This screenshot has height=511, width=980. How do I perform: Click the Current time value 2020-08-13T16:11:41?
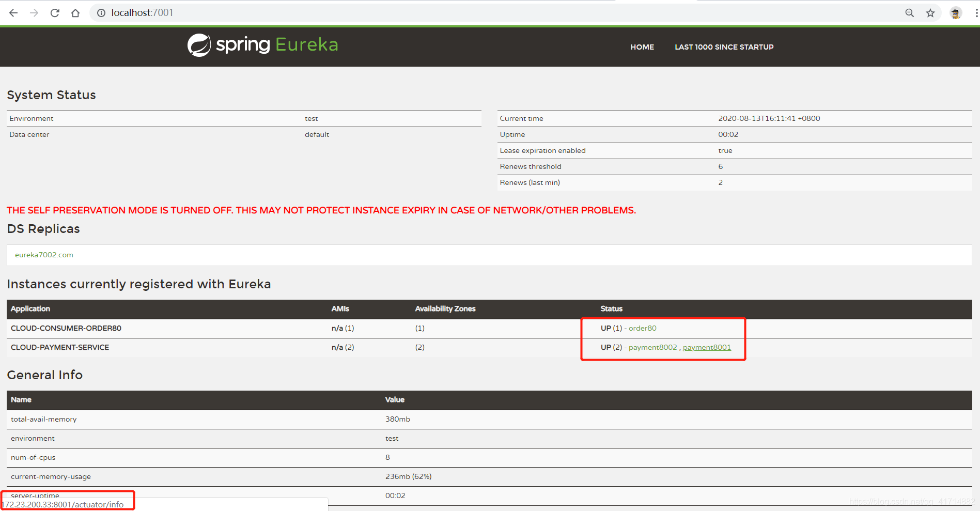pyautogui.click(x=769, y=118)
